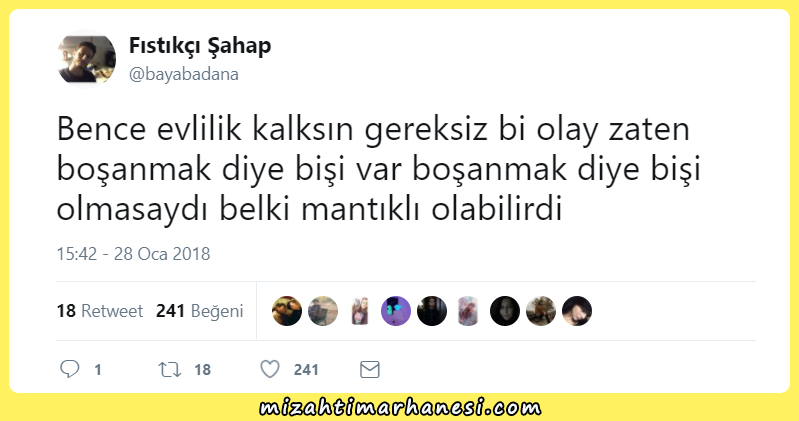Click the purple liker avatar

[x=396, y=311]
